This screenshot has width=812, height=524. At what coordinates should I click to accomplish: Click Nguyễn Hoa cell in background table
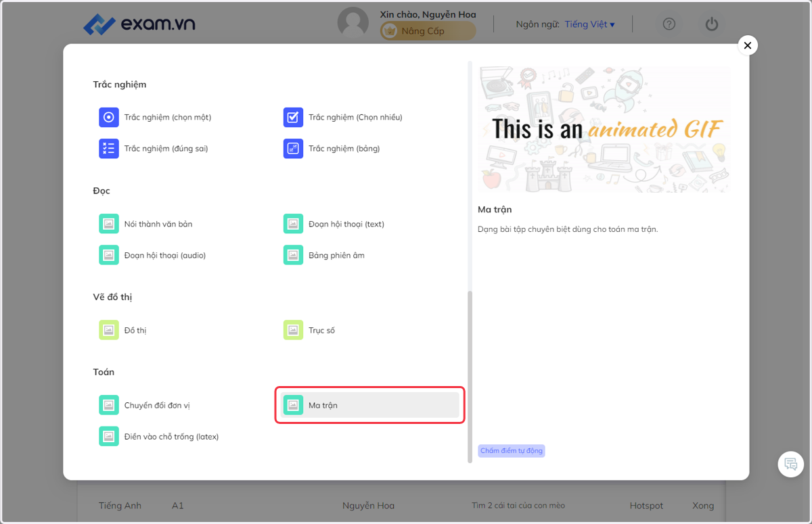pos(368,505)
